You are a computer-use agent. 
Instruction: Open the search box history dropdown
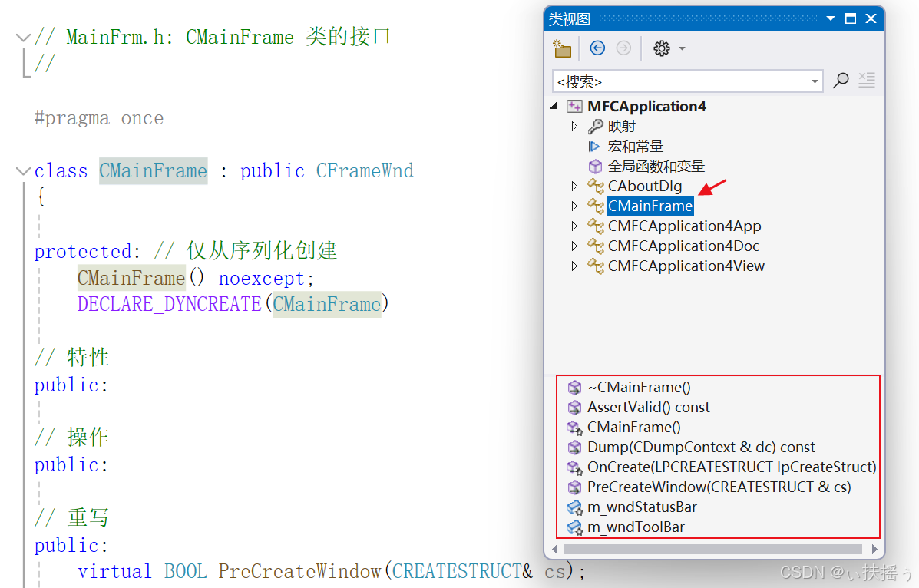tap(815, 81)
